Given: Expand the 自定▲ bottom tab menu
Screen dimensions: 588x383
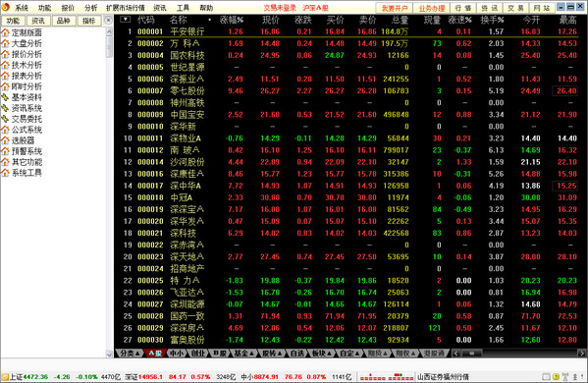Looking at the screenshot, I should [349, 353].
